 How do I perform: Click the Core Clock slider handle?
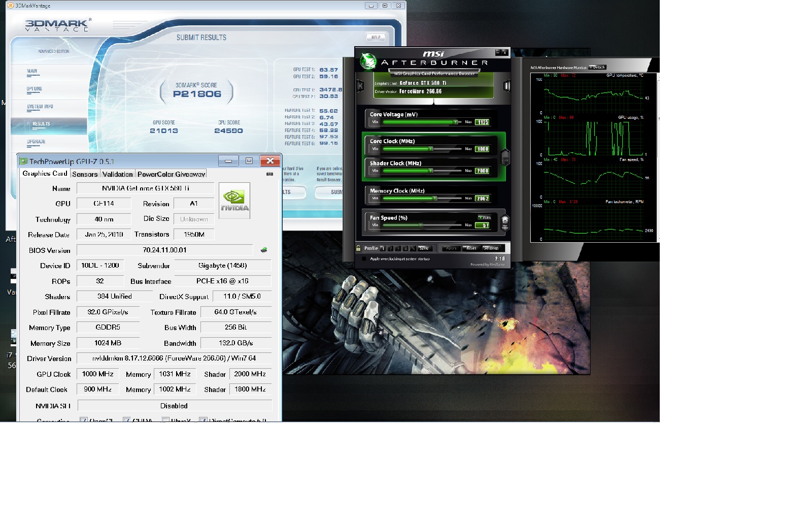(x=430, y=149)
